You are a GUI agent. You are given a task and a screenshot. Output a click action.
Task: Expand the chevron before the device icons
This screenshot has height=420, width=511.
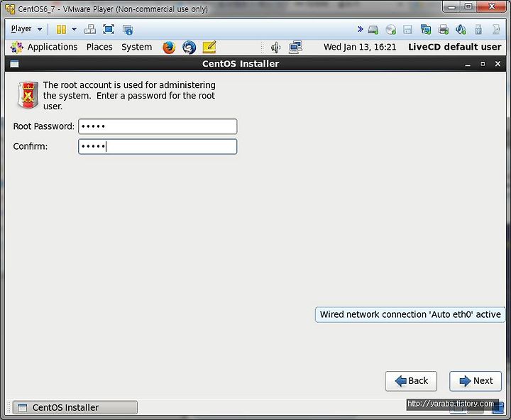(x=360, y=29)
